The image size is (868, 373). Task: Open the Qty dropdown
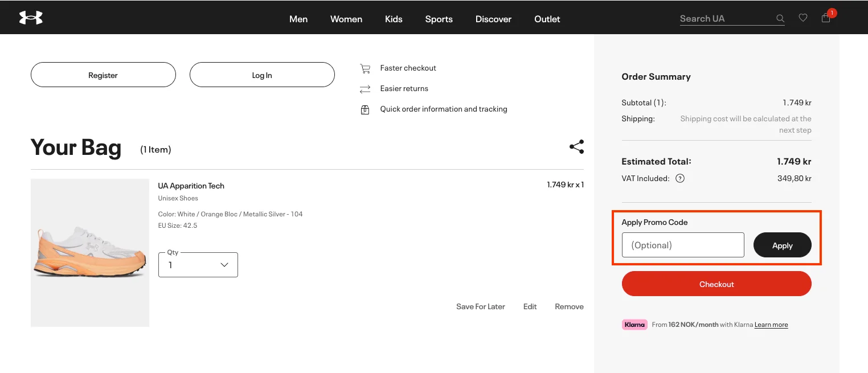pos(198,265)
